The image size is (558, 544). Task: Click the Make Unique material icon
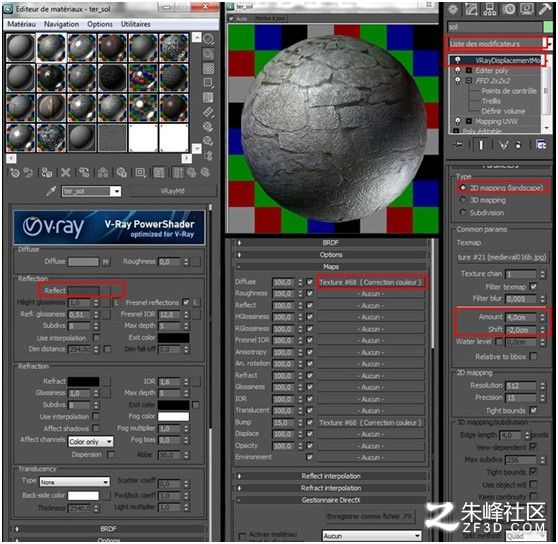click(x=103, y=173)
